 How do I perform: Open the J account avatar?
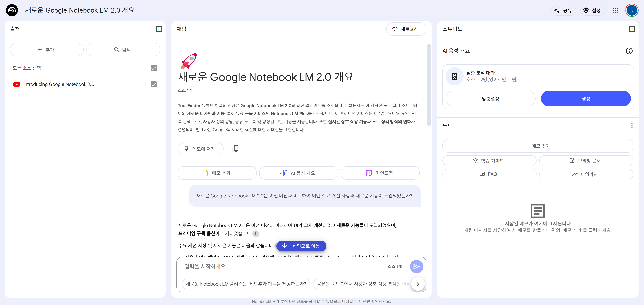point(632,10)
